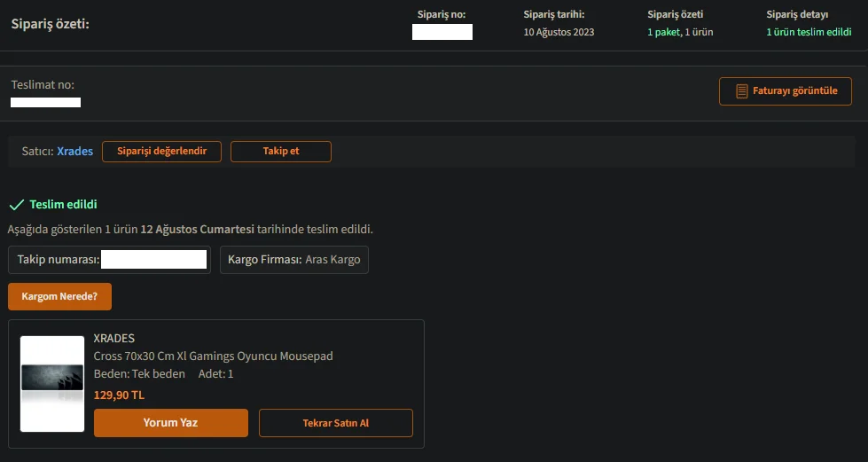868x462 pixels.
Task: Click the Teslimat no: label
Action: click(43, 85)
